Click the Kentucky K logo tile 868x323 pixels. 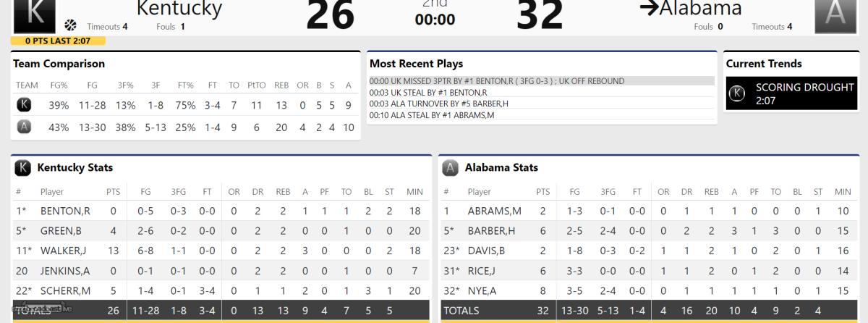[35, 15]
